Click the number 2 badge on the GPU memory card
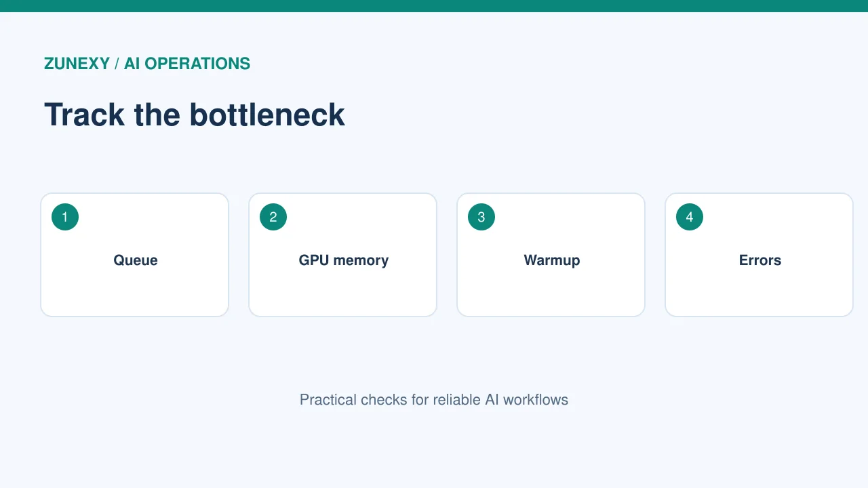The height and width of the screenshot is (488, 868). (273, 217)
